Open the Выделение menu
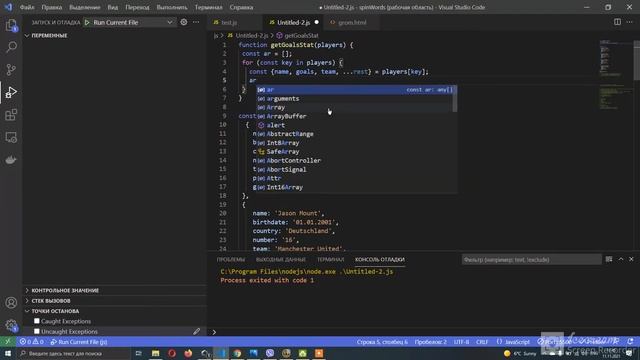 click(x=84, y=7)
